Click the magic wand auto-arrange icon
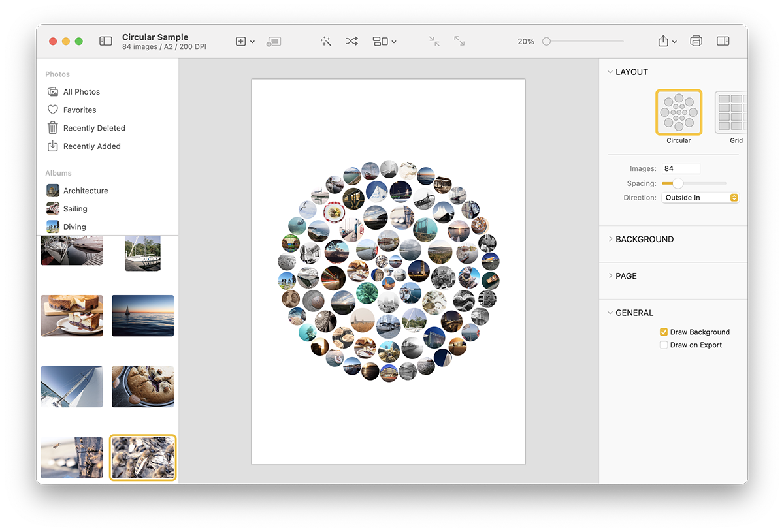Image resolution: width=784 pixels, height=532 pixels. pos(326,41)
